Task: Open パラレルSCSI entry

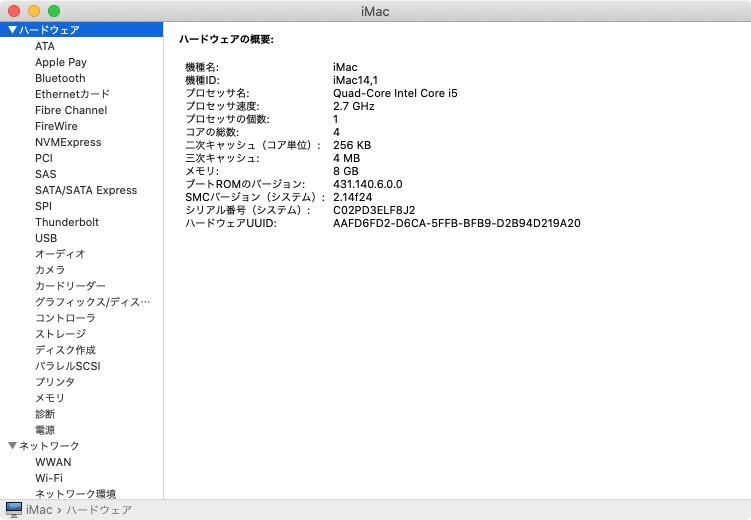Action: coord(68,366)
